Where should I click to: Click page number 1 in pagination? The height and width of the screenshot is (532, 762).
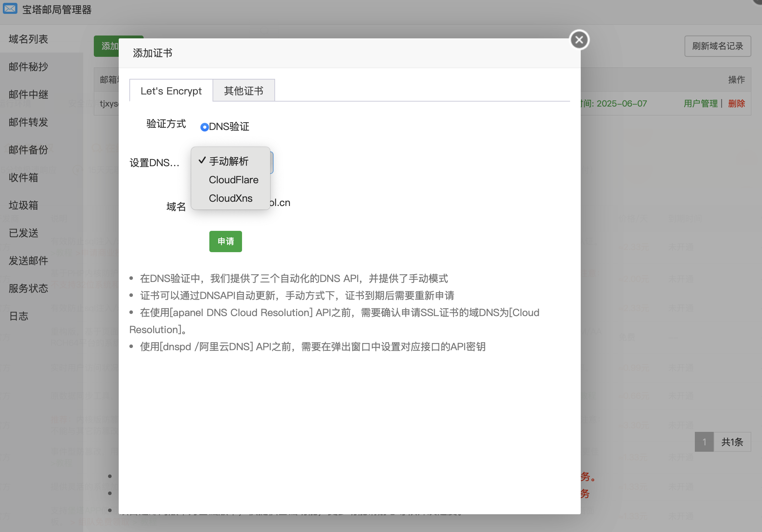tap(704, 442)
